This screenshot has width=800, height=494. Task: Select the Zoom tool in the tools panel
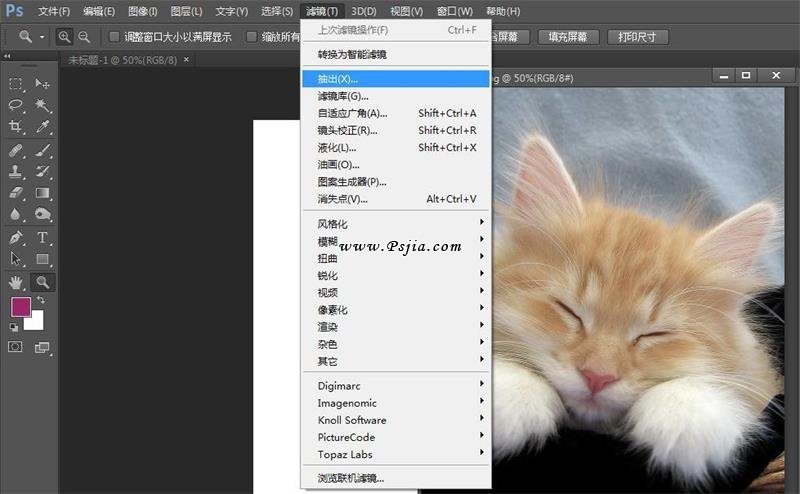pyautogui.click(x=42, y=282)
